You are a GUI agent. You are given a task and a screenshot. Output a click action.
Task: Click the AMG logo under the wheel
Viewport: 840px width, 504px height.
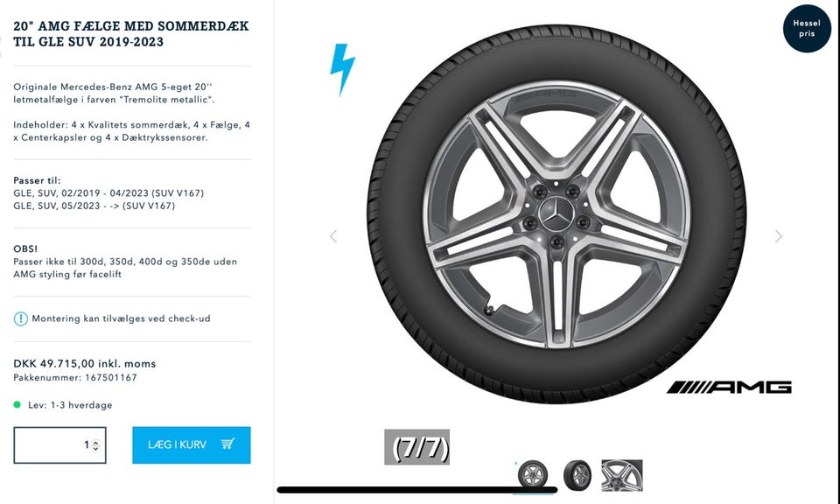pos(729,388)
